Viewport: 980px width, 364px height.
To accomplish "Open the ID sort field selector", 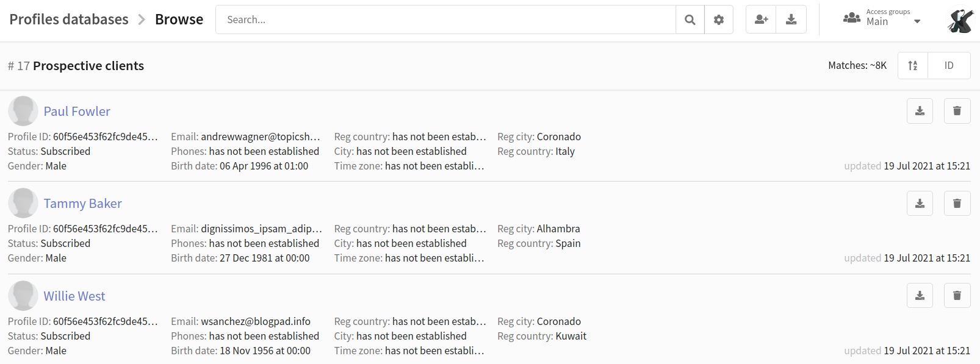I will pyautogui.click(x=949, y=65).
